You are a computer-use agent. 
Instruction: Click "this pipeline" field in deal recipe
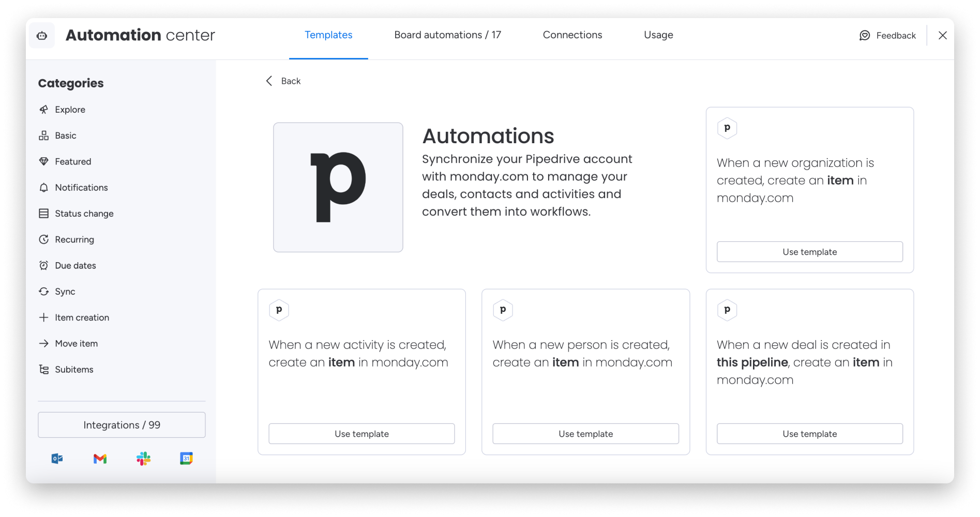click(x=752, y=362)
